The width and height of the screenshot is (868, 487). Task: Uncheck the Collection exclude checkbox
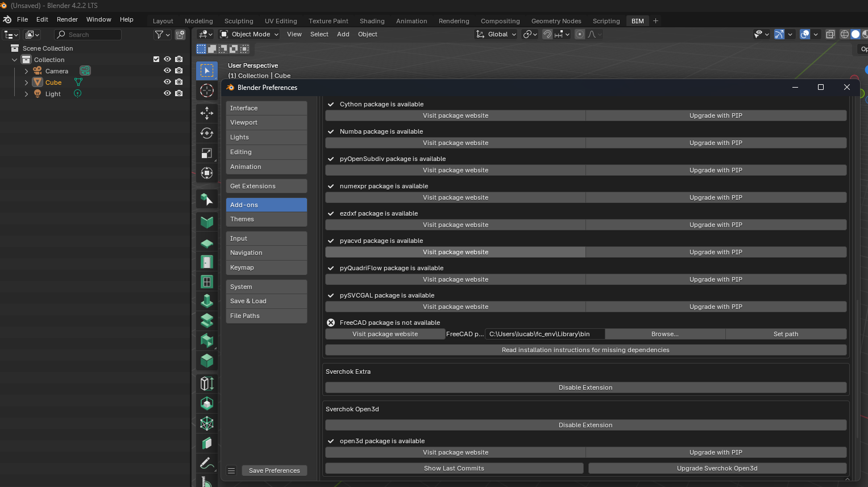156,59
